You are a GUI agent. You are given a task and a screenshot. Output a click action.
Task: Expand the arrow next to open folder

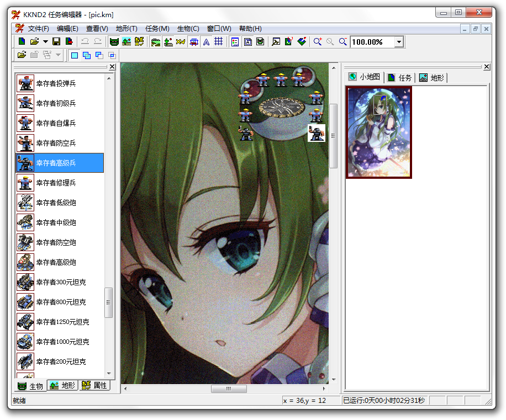[x=45, y=41]
